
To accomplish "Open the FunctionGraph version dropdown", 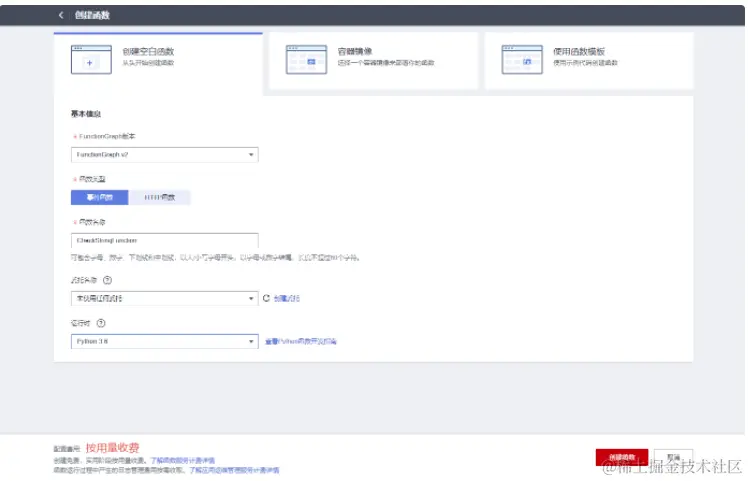I will tap(165, 155).
